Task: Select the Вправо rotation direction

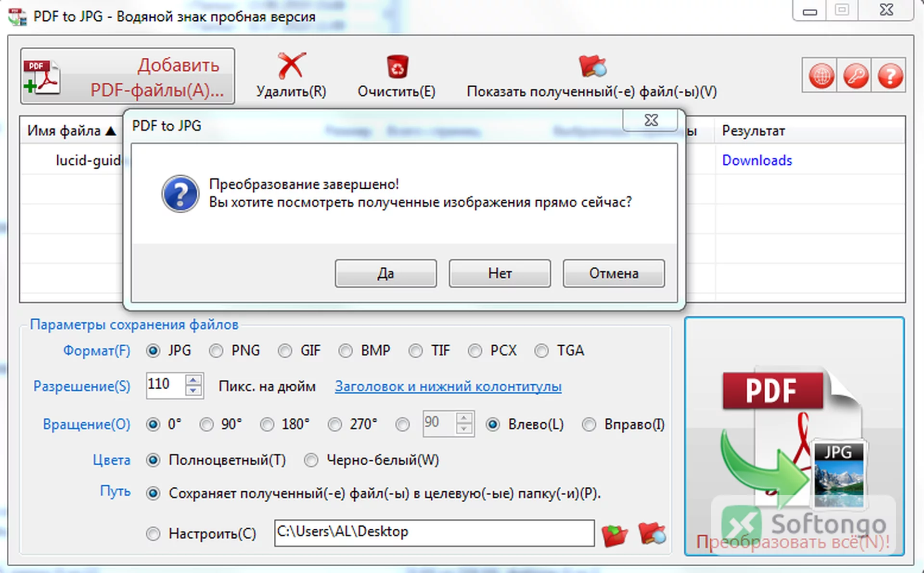Action: click(589, 425)
